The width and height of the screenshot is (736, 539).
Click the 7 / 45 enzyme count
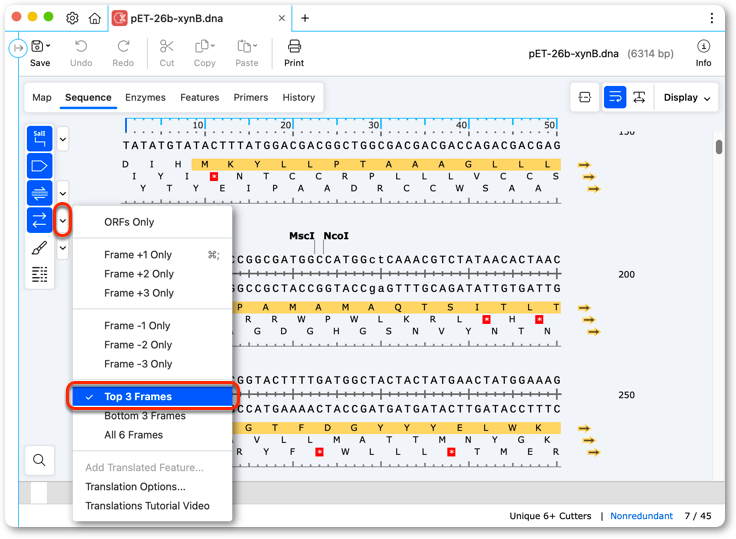tap(698, 516)
